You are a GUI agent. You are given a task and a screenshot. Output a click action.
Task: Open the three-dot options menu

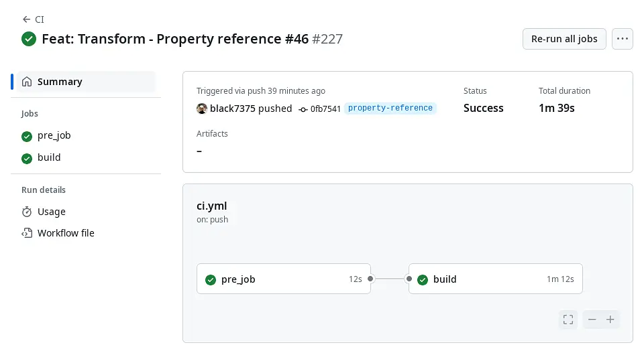623,39
